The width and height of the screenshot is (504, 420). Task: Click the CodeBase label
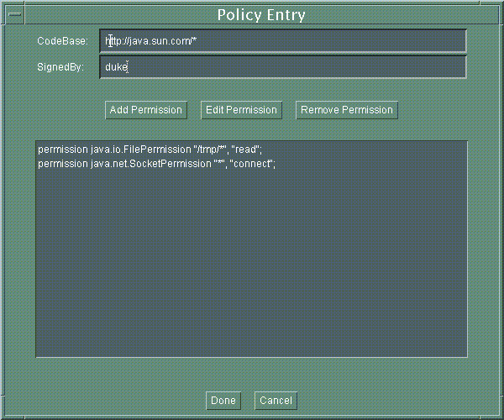(62, 41)
